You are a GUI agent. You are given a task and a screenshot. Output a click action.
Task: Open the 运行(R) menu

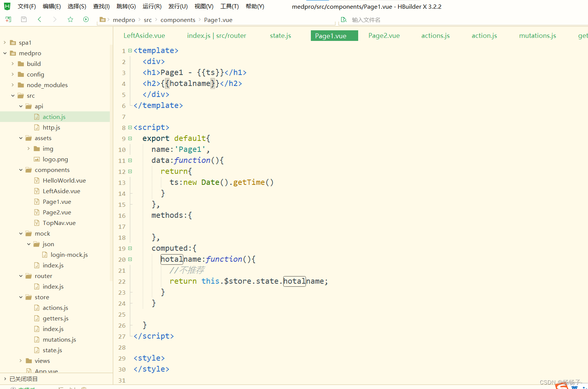152,6
